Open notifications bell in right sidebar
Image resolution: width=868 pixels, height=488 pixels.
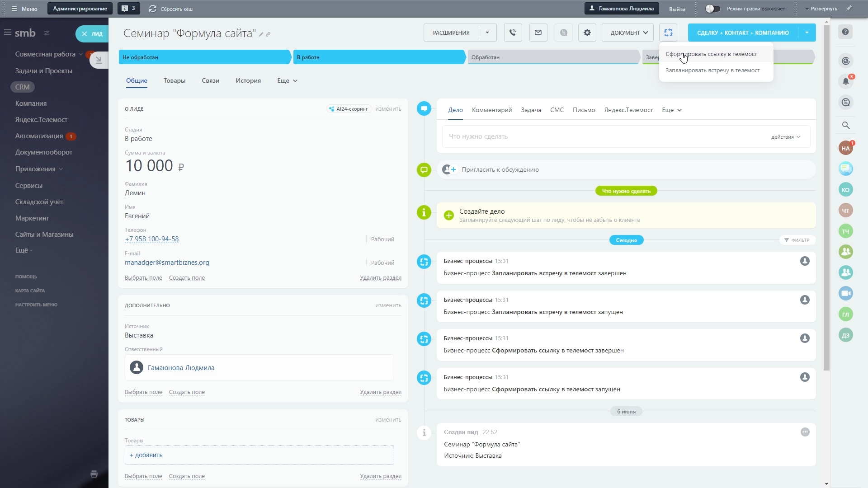click(845, 82)
